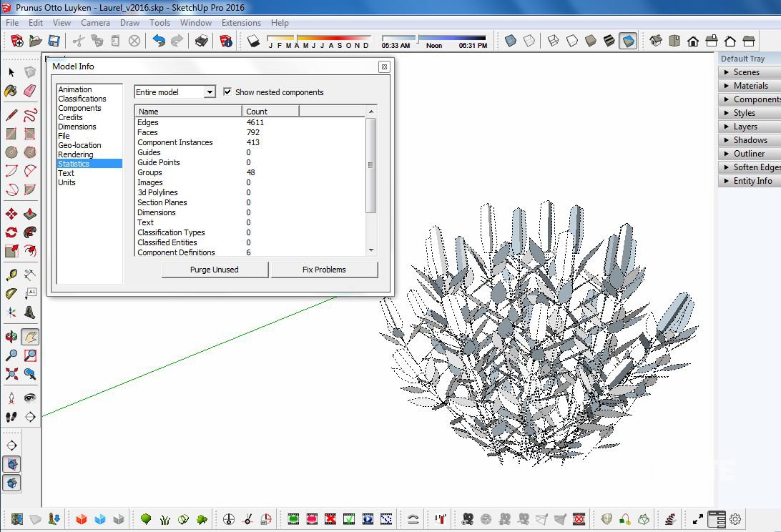Select the Tape Measure tool
This screenshot has width=781, height=532.
pos(11,275)
